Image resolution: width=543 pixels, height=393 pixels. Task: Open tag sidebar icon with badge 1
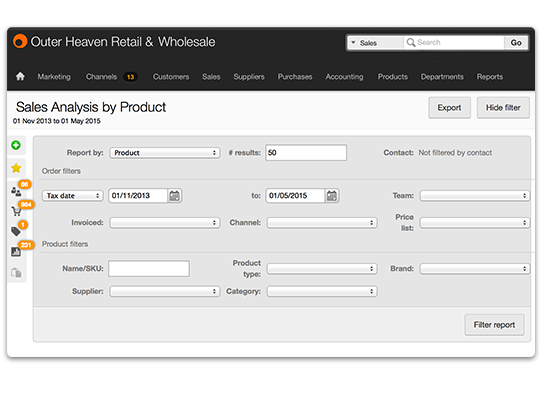16,231
